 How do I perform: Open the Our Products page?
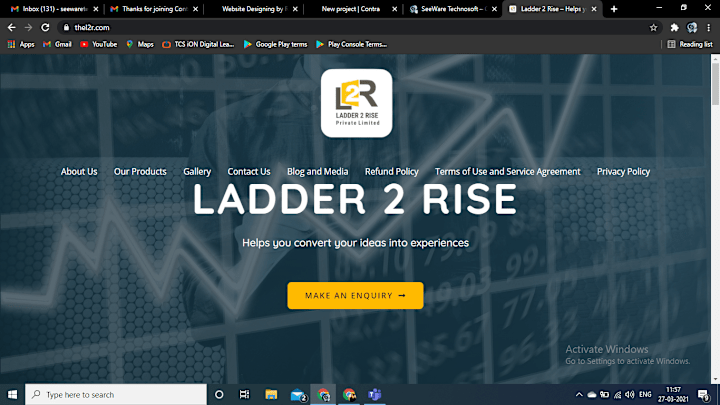pyautogui.click(x=140, y=172)
